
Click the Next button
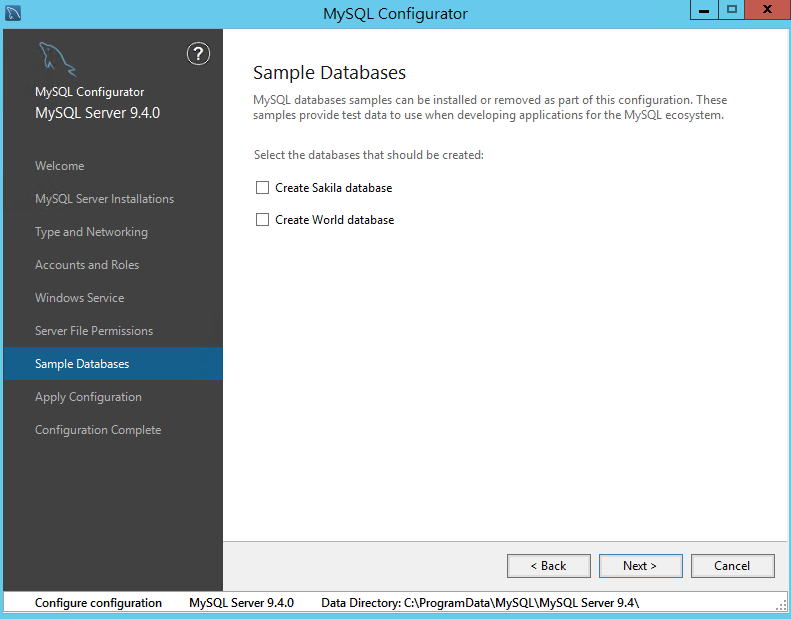click(641, 566)
